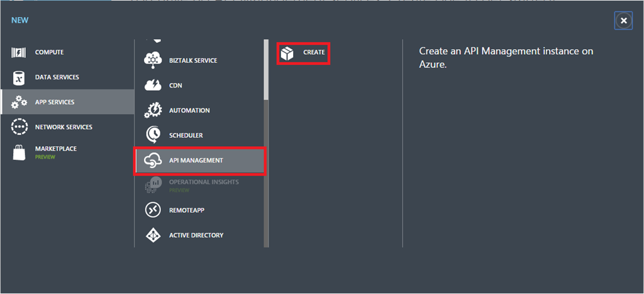Select API MANAGEMENT in the list
This screenshot has height=294, width=644.
click(196, 161)
